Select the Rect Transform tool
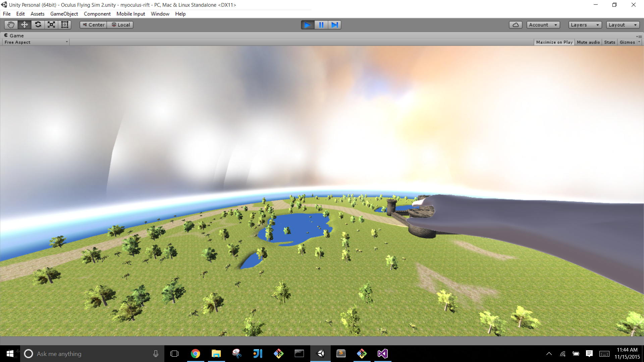 click(65, 25)
